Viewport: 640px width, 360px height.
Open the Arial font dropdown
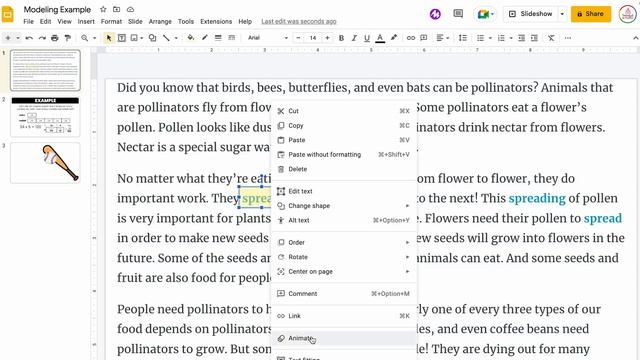[267, 38]
